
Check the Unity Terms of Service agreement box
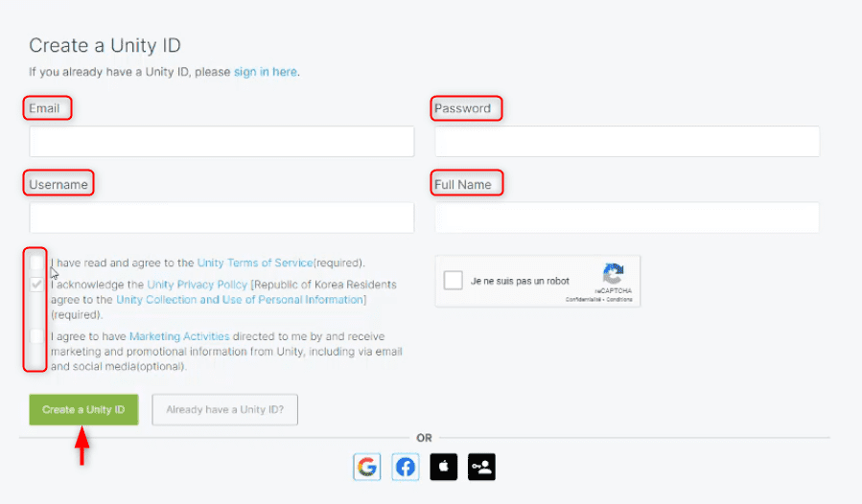pyautogui.click(x=36, y=263)
